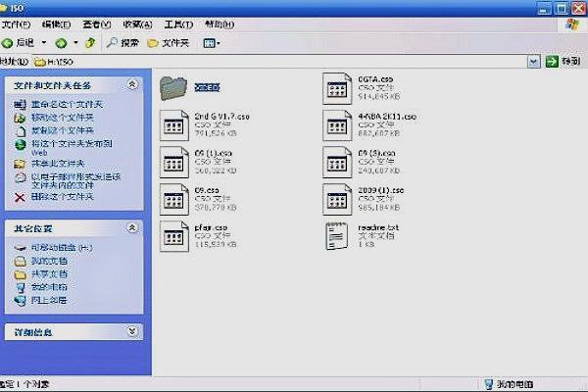Select the 44NBA 2K11.cso file icon
The image size is (588, 392).
pos(339,125)
